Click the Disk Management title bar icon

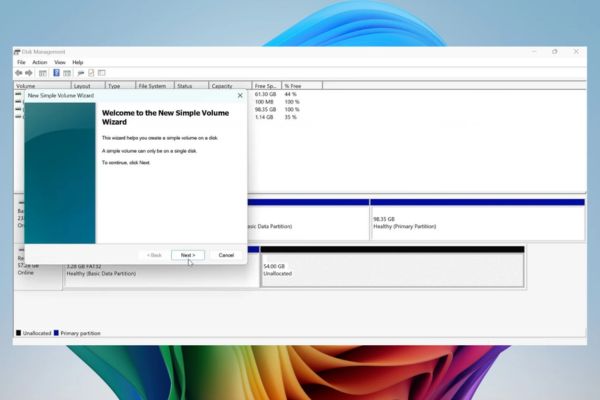(x=19, y=52)
